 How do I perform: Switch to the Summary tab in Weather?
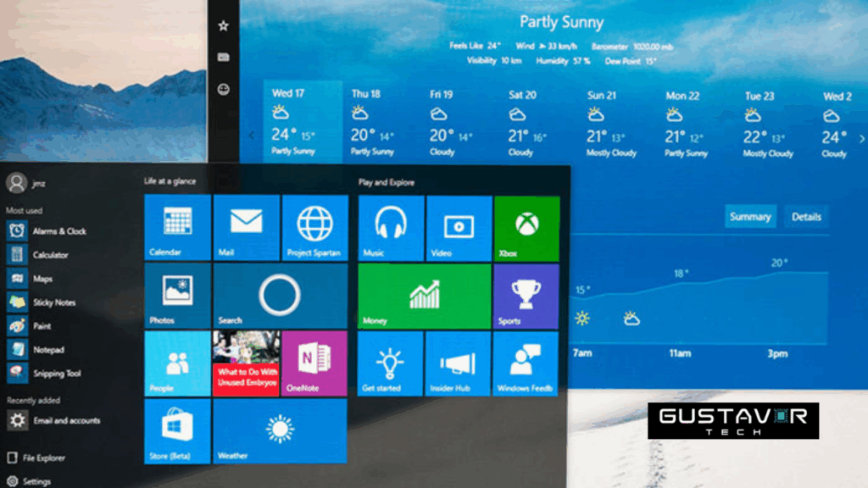point(750,217)
